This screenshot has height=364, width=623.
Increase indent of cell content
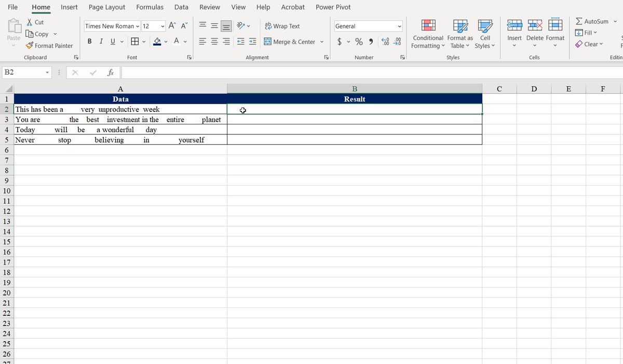click(x=252, y=41)
